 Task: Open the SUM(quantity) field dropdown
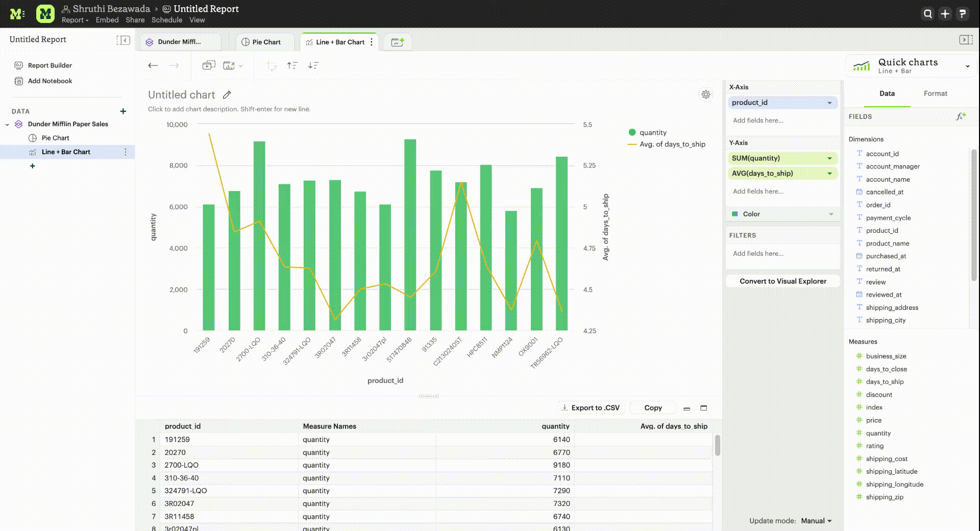click(829, 158)
